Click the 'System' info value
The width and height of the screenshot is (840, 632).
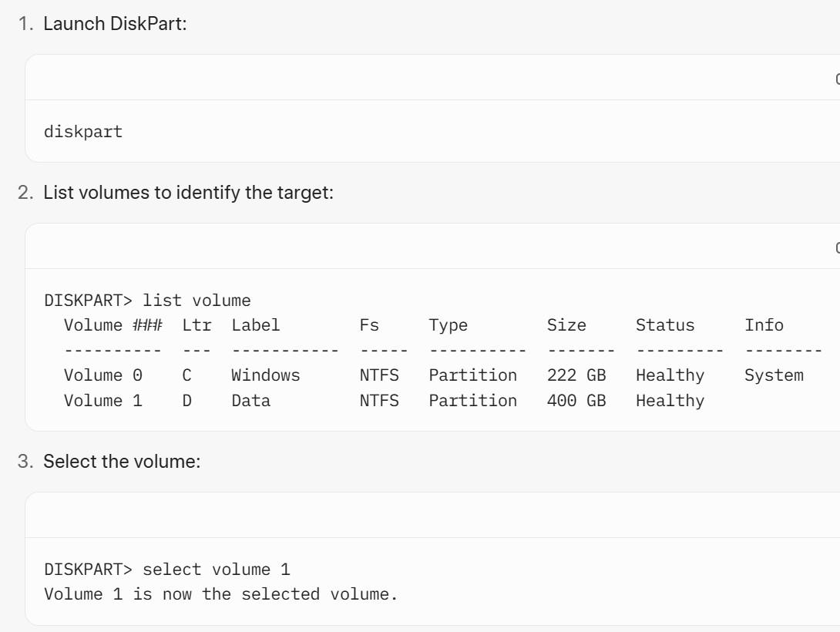[774, 375]
